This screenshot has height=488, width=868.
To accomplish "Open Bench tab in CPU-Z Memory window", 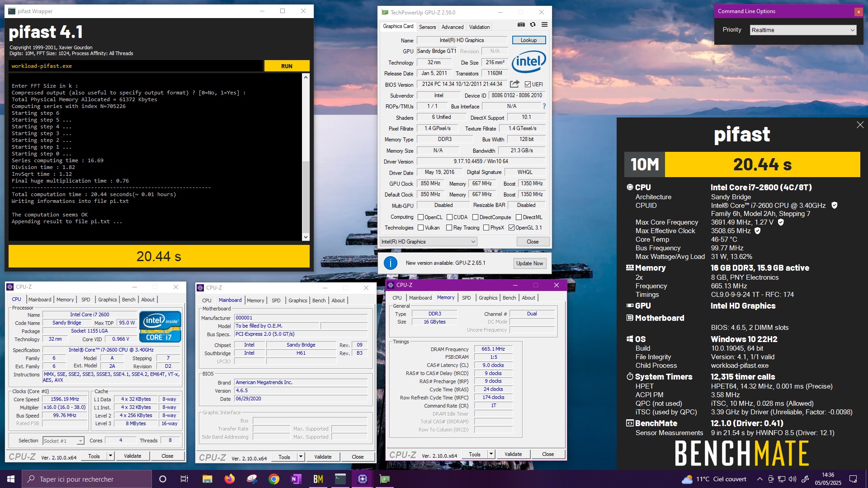I will click(509, 298).
